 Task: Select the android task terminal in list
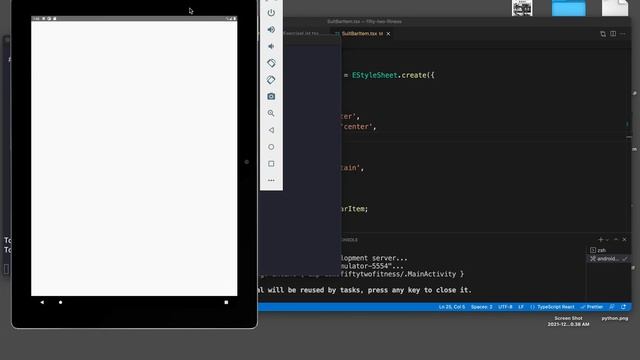click(x=608, y=259)
